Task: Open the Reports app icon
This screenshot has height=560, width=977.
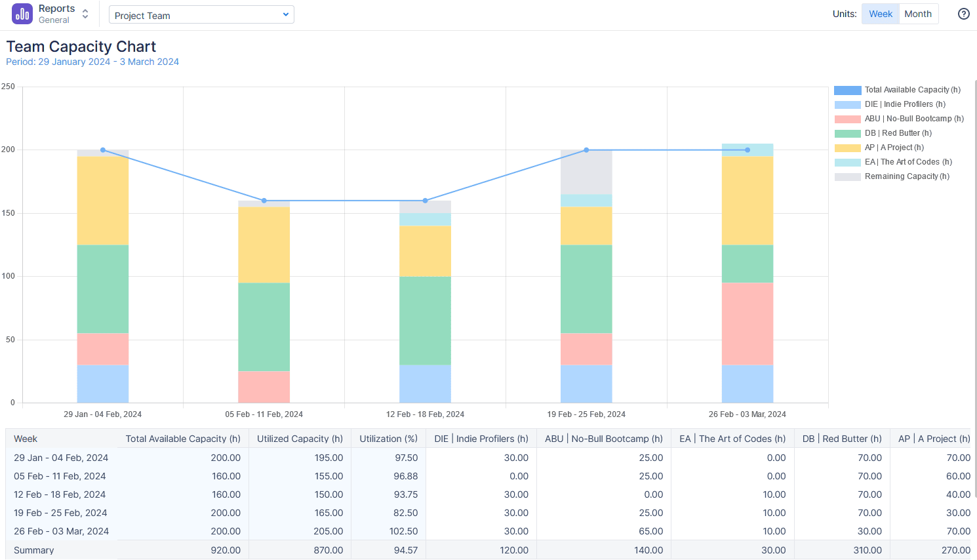Action: click(x=22, y=13)
